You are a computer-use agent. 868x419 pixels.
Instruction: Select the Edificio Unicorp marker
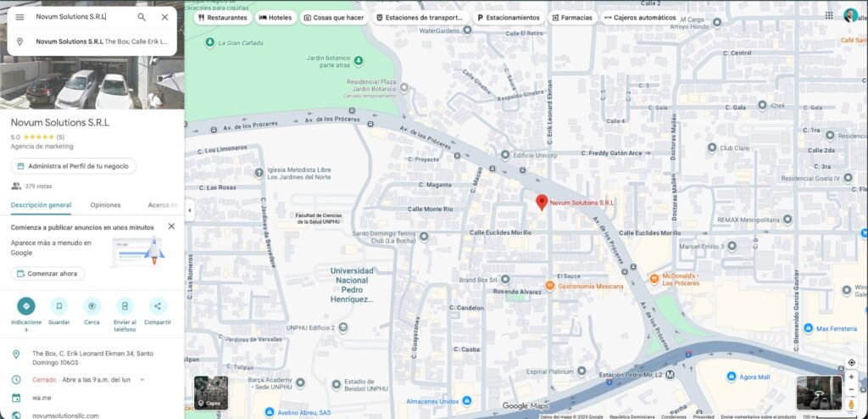pos(505,155)
